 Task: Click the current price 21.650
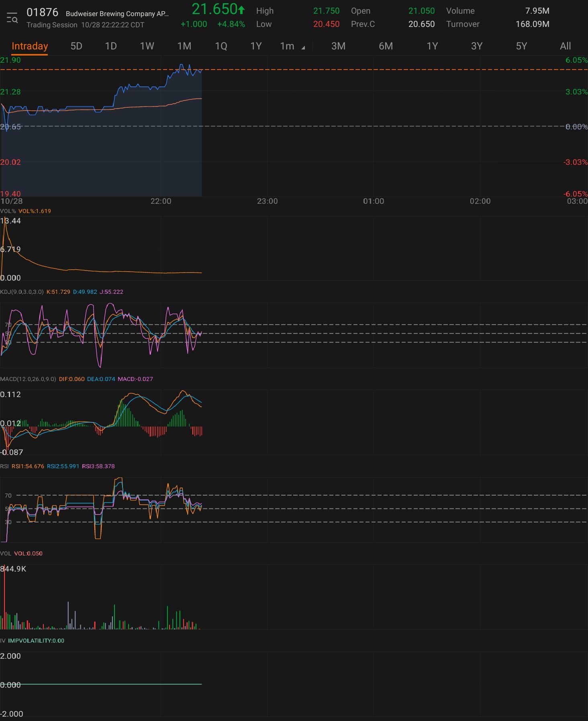214,9
